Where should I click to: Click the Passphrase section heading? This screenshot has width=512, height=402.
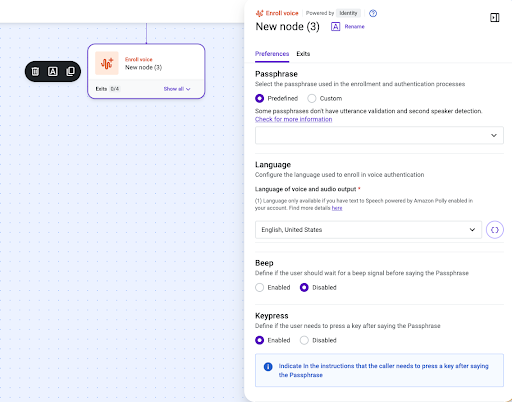click(x=276, y=74)
